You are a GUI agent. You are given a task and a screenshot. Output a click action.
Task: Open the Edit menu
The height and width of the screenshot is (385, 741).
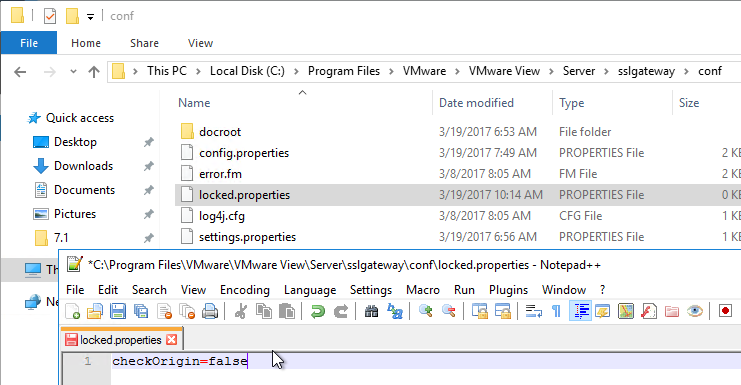(108, 290)
